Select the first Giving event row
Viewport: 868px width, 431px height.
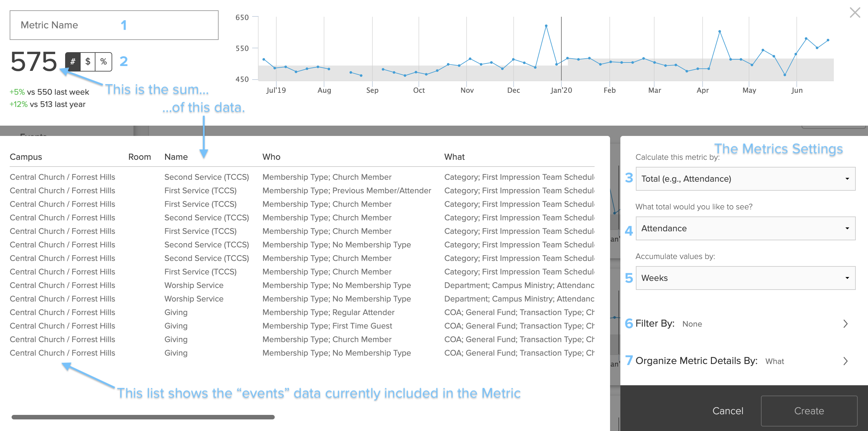coord(175,312)
